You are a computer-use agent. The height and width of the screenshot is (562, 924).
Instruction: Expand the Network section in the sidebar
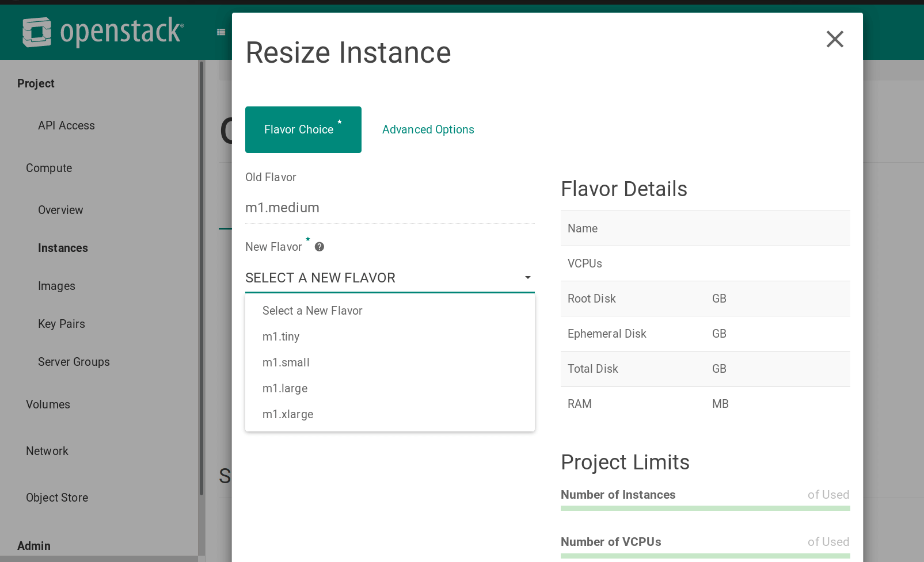point(47,451)
